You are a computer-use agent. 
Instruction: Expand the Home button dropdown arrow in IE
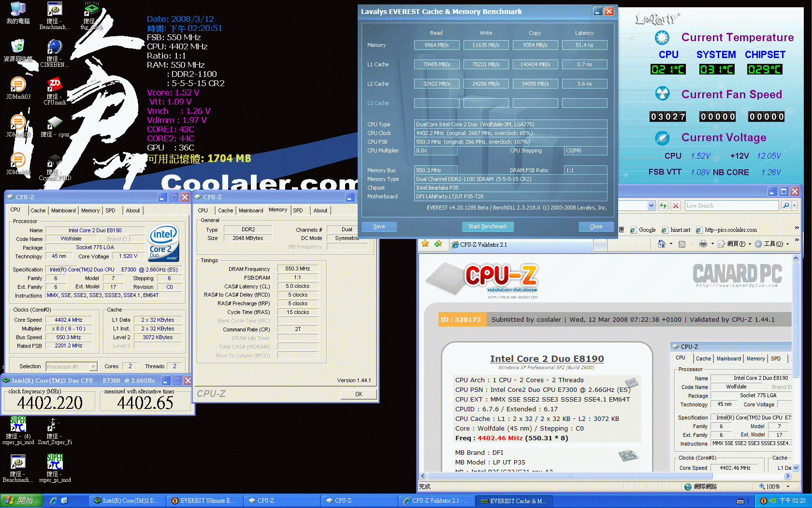coord(671,244)
